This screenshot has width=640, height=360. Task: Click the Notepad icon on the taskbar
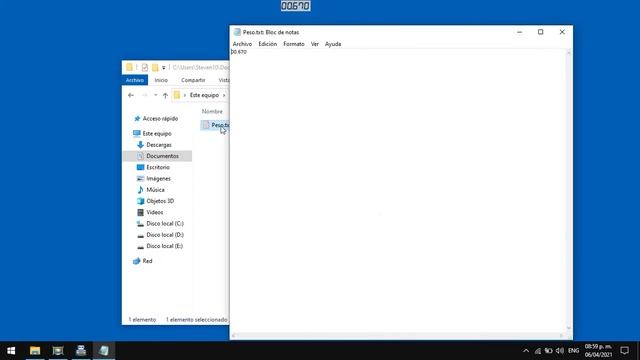[x=104, y=351]
